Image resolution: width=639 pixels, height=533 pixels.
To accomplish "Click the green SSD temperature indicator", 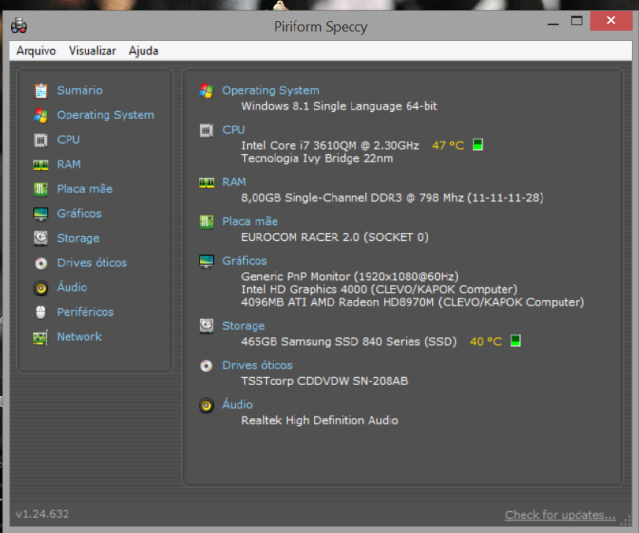I will (516, 341).
